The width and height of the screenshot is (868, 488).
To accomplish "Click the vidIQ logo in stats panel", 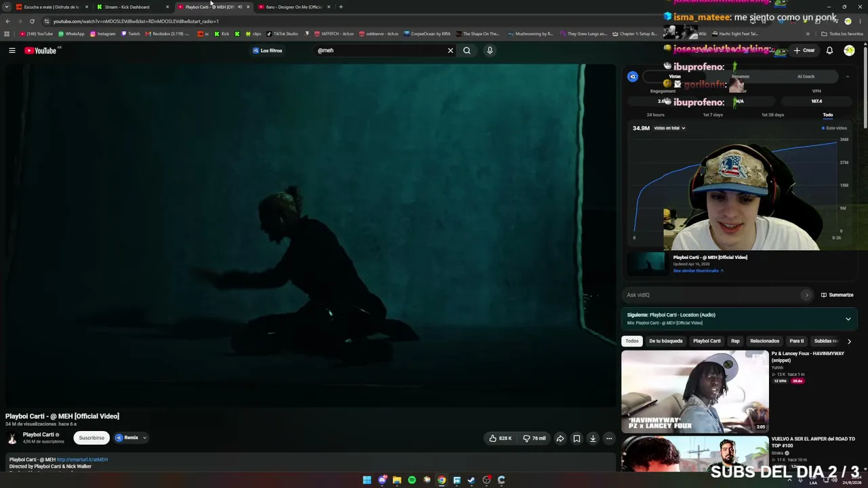I will [633, 77].
